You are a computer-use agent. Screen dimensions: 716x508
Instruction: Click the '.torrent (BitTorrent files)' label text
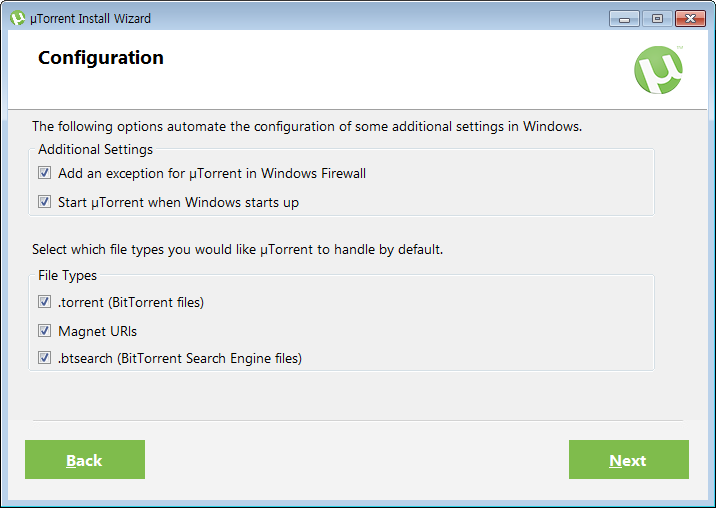pos(131,302)
